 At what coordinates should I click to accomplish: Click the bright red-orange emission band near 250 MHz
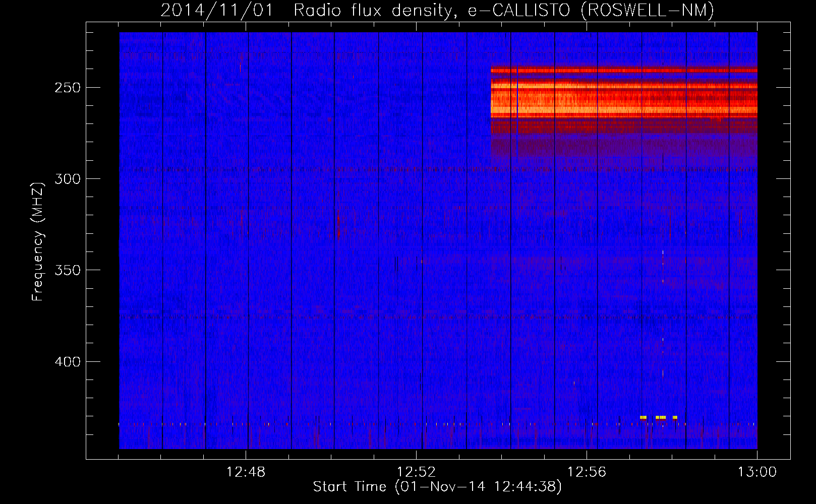(624, 100)
